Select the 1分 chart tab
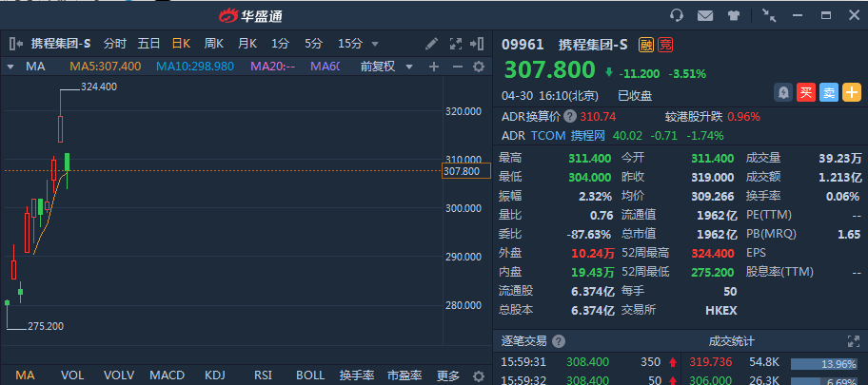 (280, 44)
